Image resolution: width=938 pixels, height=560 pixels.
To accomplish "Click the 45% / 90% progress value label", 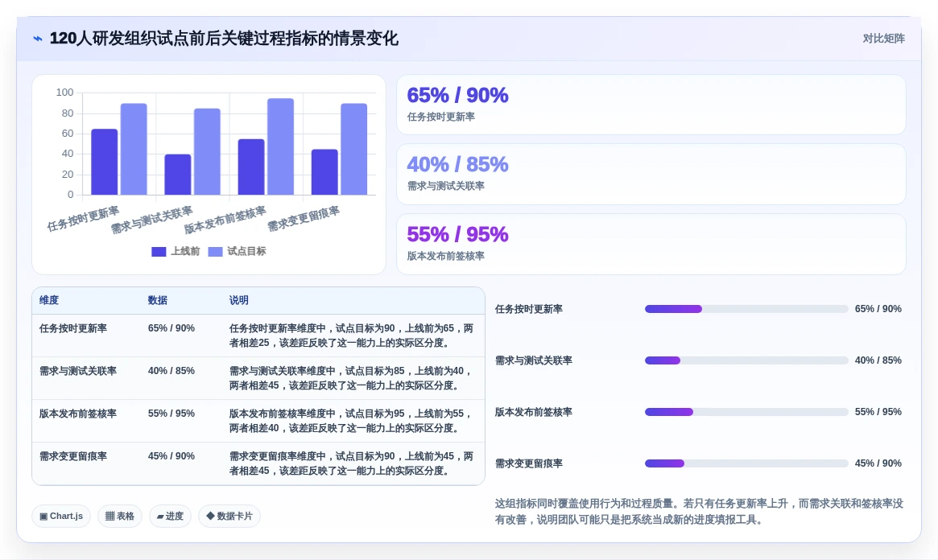I will (878, 463).
